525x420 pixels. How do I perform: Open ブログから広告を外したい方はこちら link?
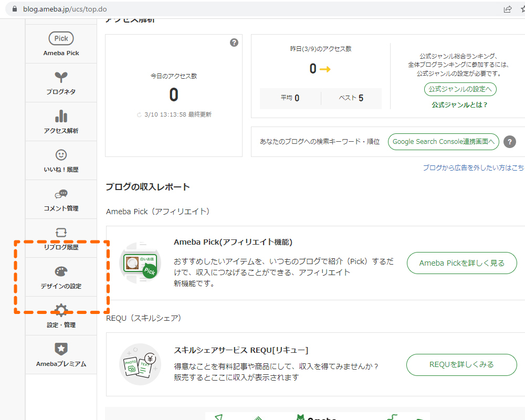[474, 168]
